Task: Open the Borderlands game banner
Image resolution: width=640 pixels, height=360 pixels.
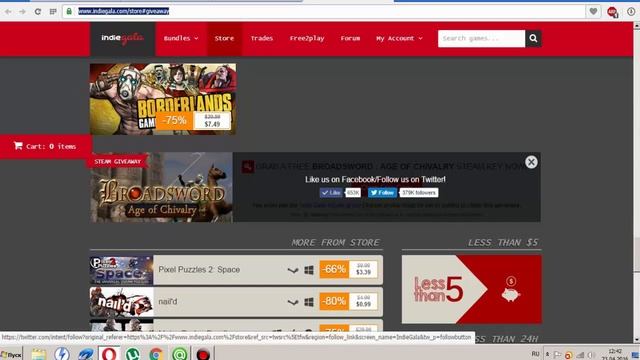Action: [163, 99]
